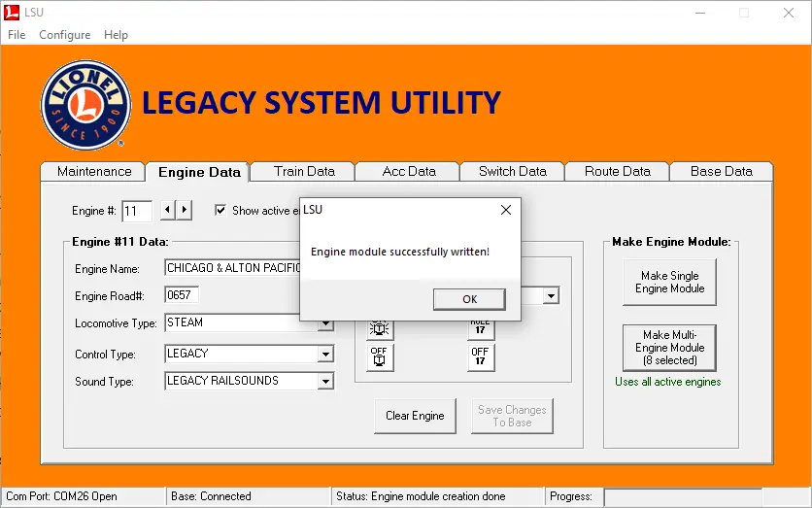The image size is (812, 508).
Task: Click 'Status: Engine module creation done' text
Action: point(421,496)
